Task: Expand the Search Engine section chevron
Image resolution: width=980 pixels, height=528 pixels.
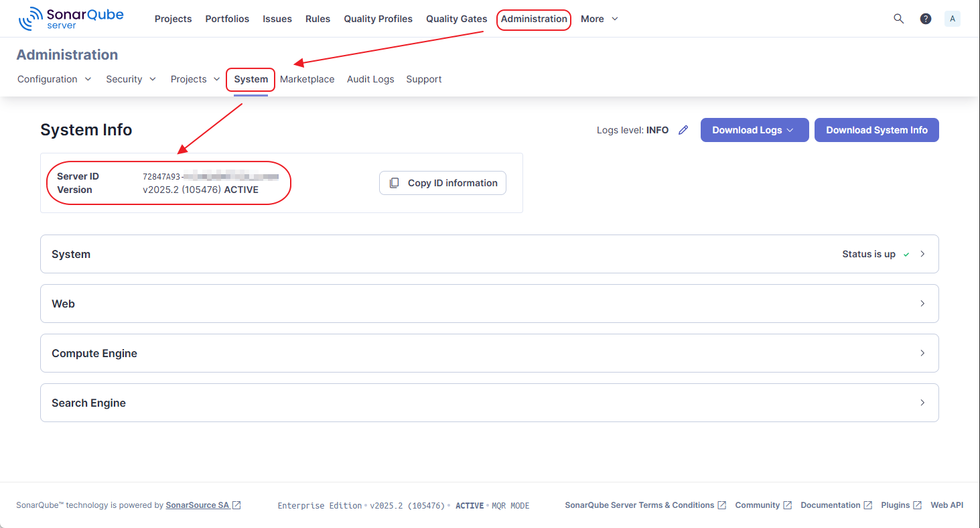Action: coord(922,403)
